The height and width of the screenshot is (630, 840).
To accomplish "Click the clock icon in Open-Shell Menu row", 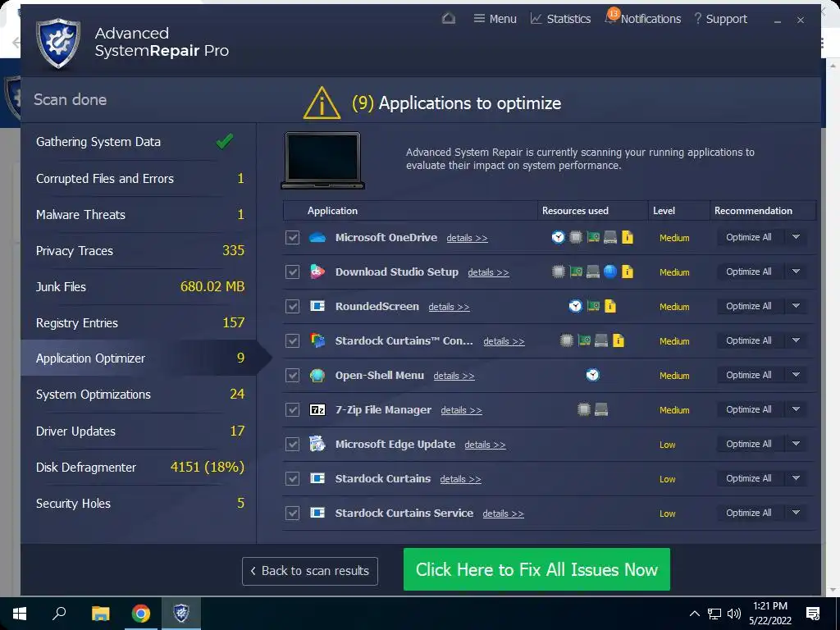I will coord(592,375).
